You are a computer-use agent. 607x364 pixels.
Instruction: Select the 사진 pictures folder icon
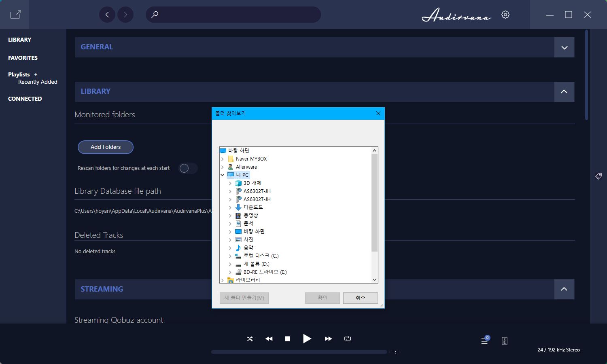238,239
